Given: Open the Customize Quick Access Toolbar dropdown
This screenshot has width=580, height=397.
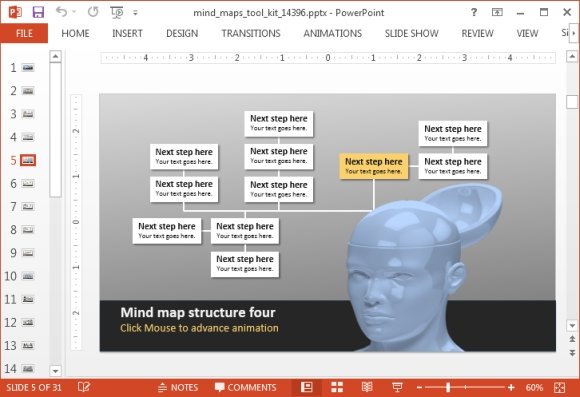Looking at the screenshot, I should pos(135,13).
